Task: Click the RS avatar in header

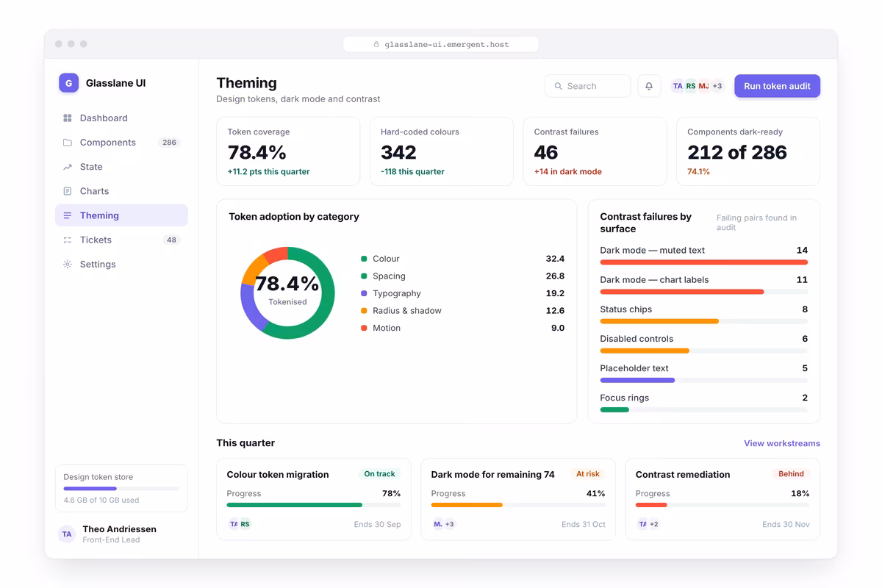Action: [691, 86]
